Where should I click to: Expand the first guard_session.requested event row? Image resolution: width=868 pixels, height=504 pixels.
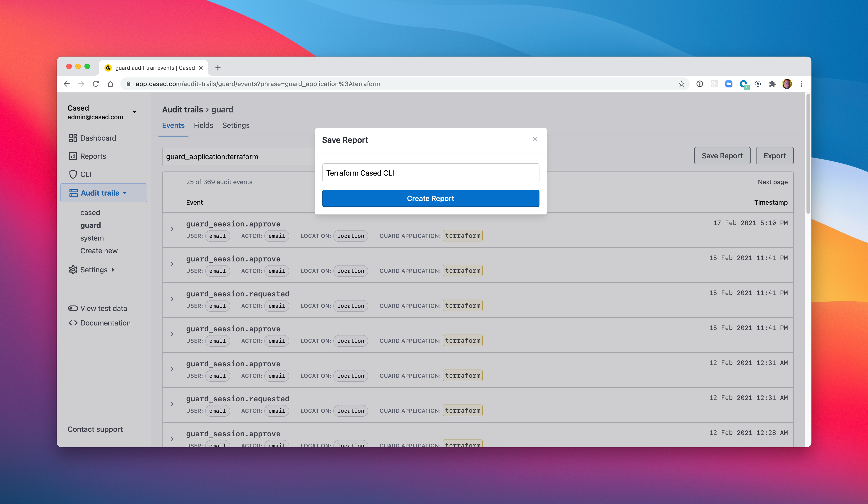[172, 299]
